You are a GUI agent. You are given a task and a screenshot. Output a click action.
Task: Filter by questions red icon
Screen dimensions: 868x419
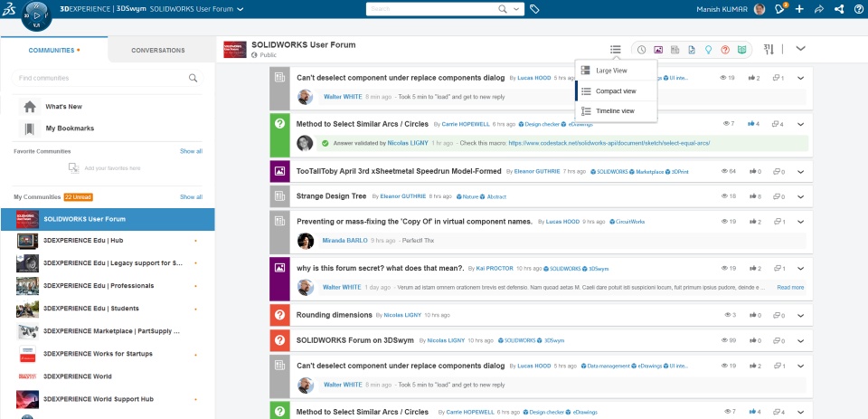pyautogui.click(x=725, y=50)
